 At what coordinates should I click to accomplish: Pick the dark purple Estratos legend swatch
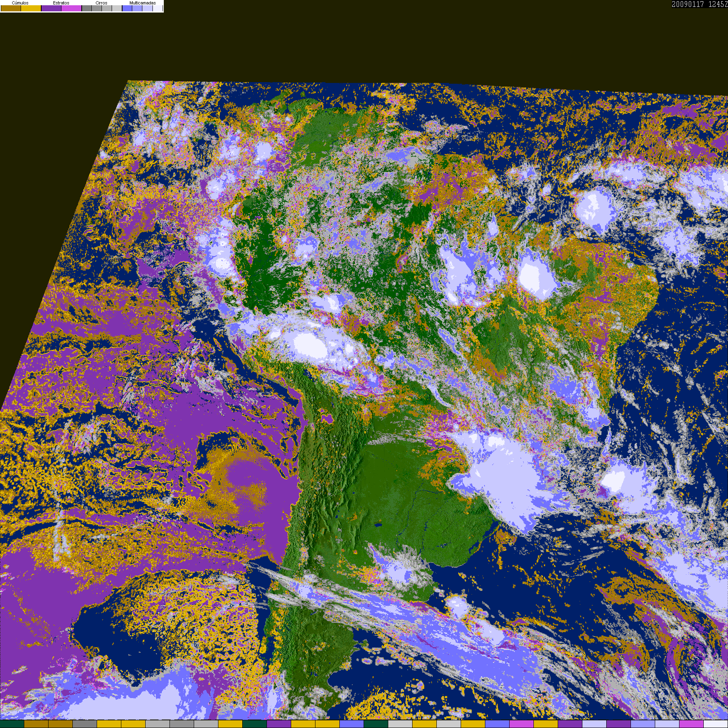51,8
